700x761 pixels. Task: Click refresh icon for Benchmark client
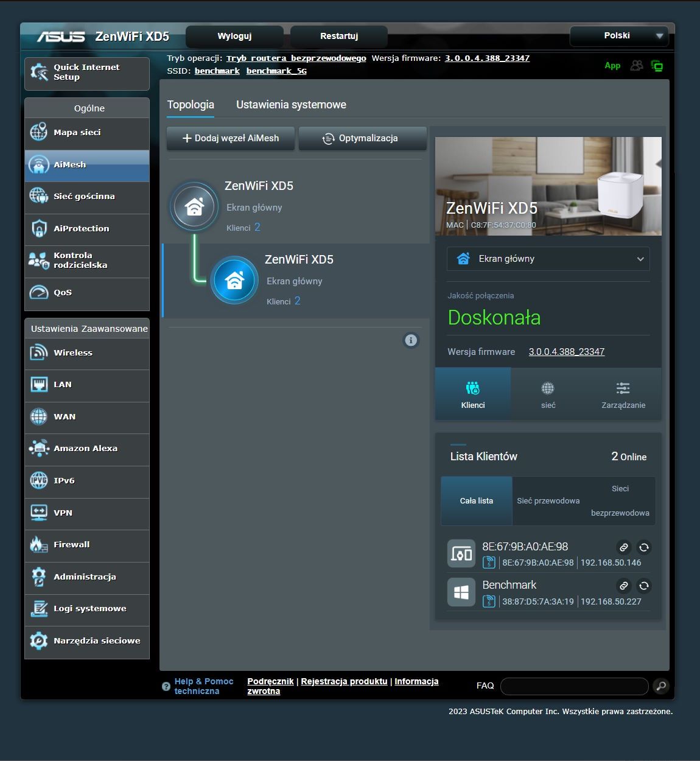pos(644,586)
